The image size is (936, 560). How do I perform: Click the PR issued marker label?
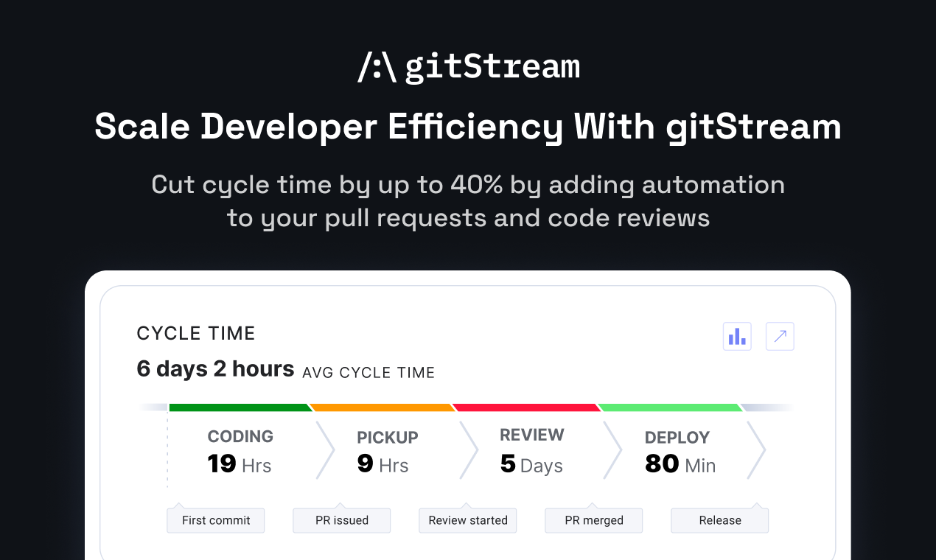pyautogui.click(x=342, y=519)
